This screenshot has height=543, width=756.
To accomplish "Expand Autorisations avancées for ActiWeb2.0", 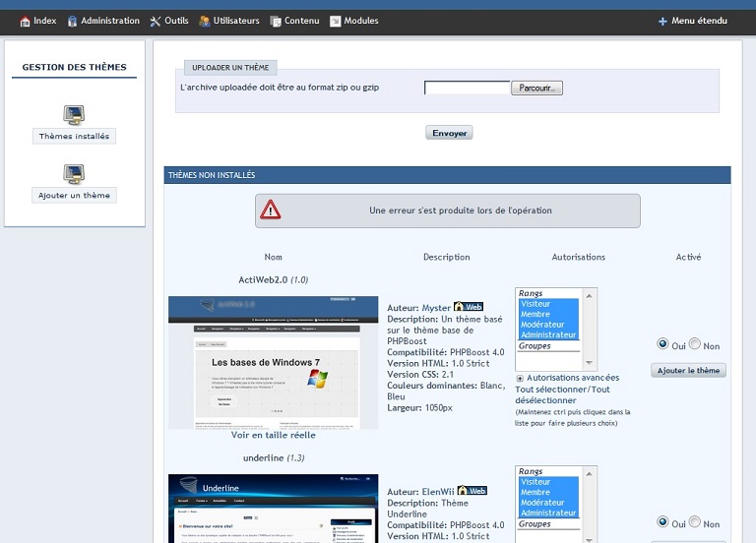I will pos(520,378).
